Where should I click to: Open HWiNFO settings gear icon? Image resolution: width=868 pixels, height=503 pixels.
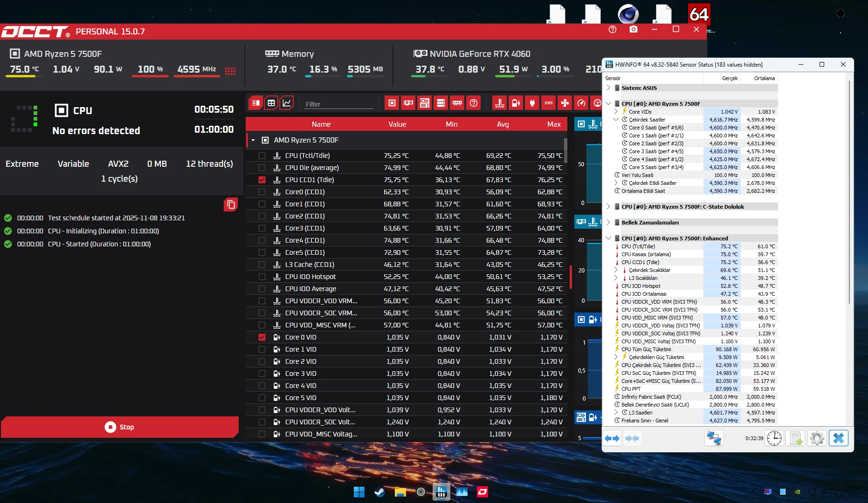(x=817, y=438)
